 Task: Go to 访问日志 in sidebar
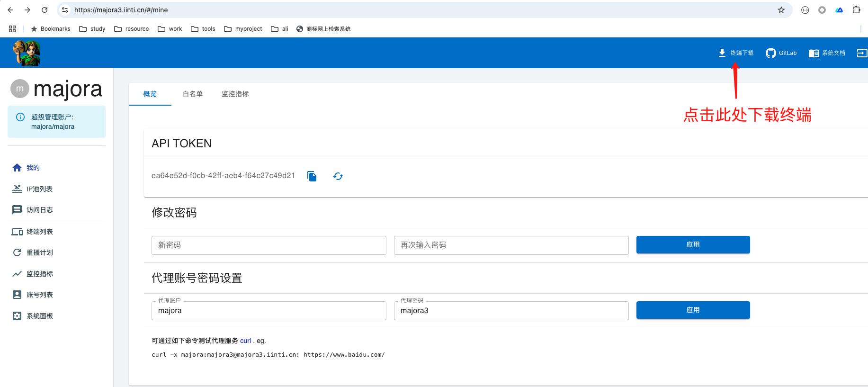point(39,210)
